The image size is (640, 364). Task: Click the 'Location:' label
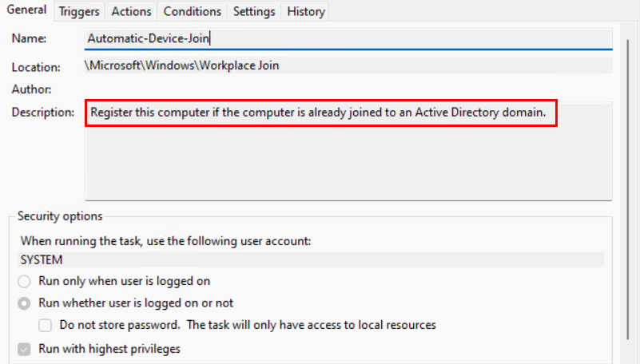[36, 68]
